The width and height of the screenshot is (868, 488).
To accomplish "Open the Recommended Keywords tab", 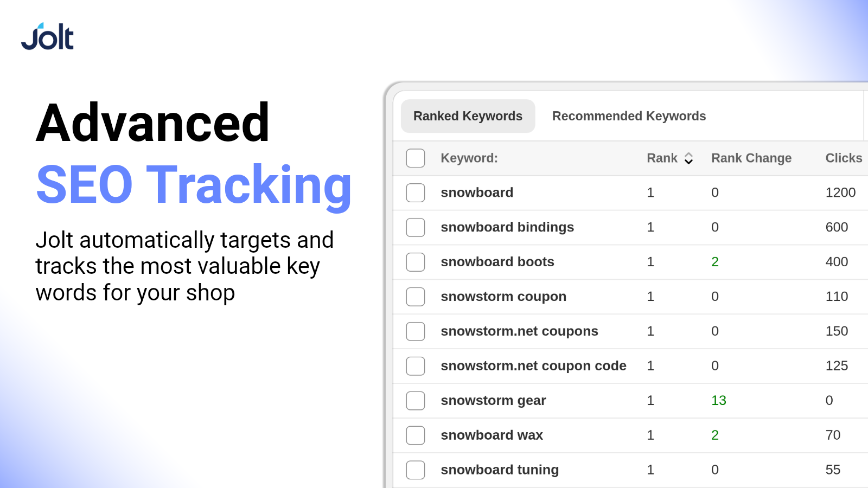I will click(629, 116).
